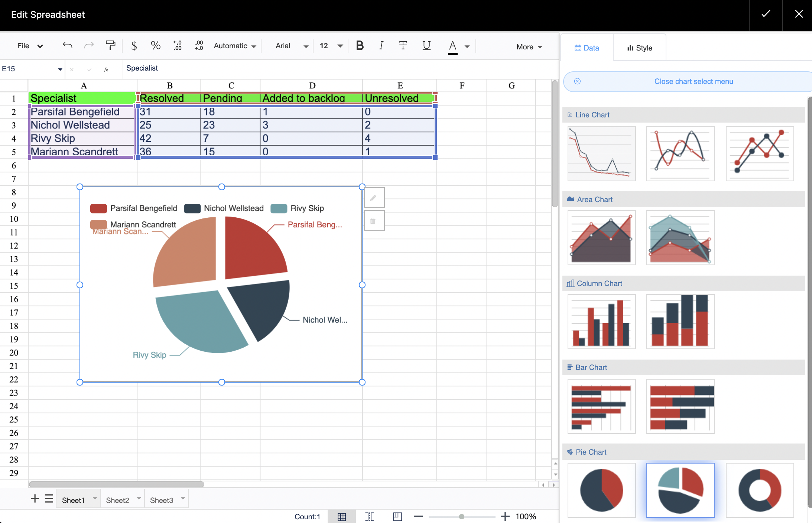The width and height of the screenshot is (812, 523).
Task: Click the chart edit pencil icon
Action: 374,198
